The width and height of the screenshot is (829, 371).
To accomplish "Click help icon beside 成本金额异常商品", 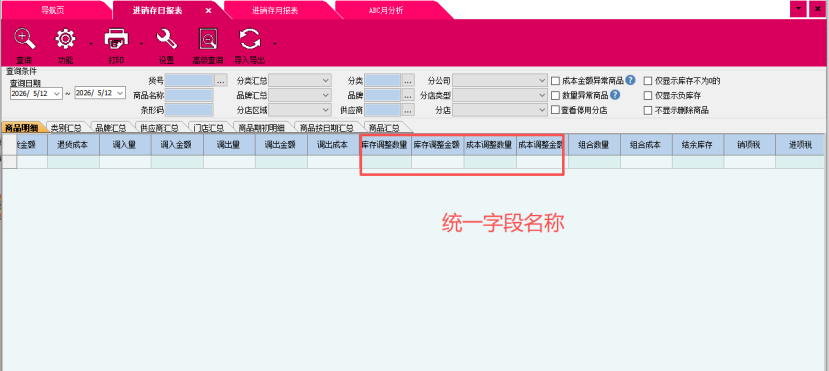I will coord(630,81).
